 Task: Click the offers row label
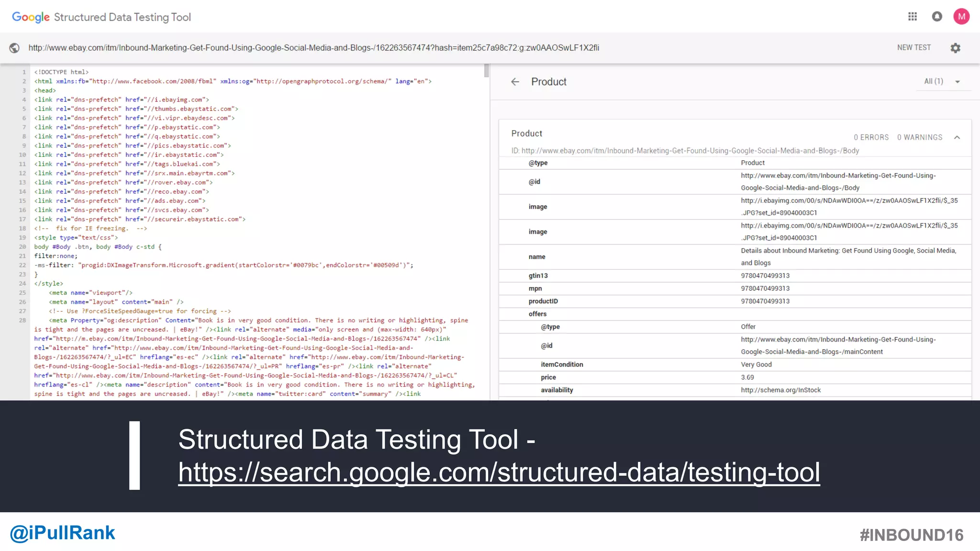tap(537, 314)
